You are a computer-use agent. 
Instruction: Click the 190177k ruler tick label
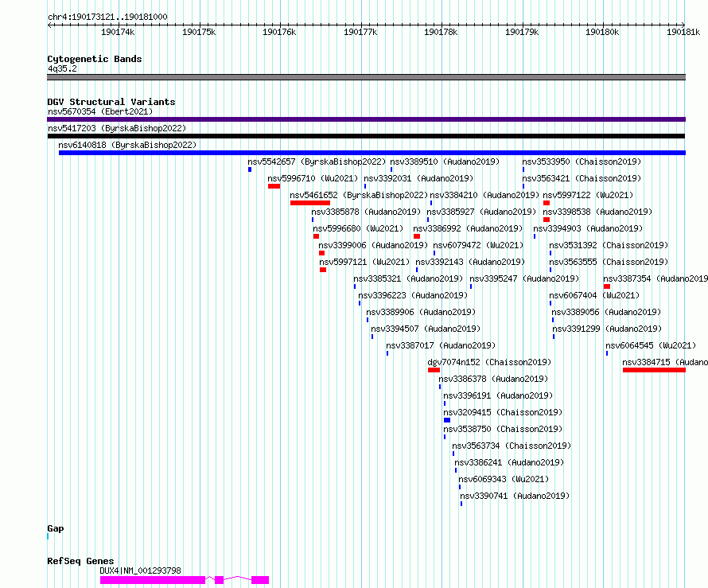[x=360, y=32]
